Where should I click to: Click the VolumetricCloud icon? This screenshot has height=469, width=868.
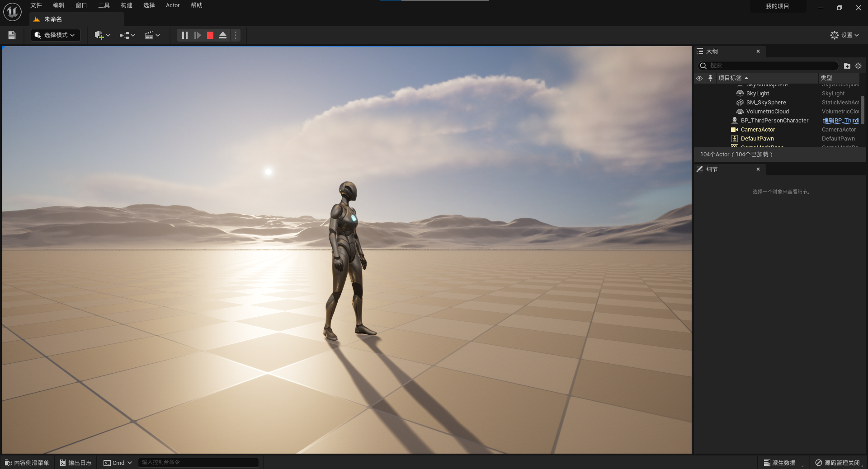[740, 112]
